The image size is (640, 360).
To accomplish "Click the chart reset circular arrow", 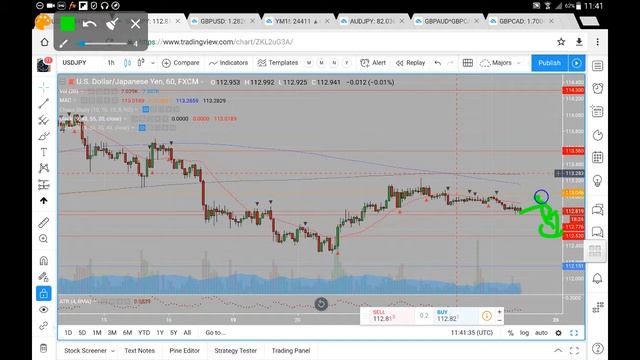I will pyautogui.click(x=321, y=304).
